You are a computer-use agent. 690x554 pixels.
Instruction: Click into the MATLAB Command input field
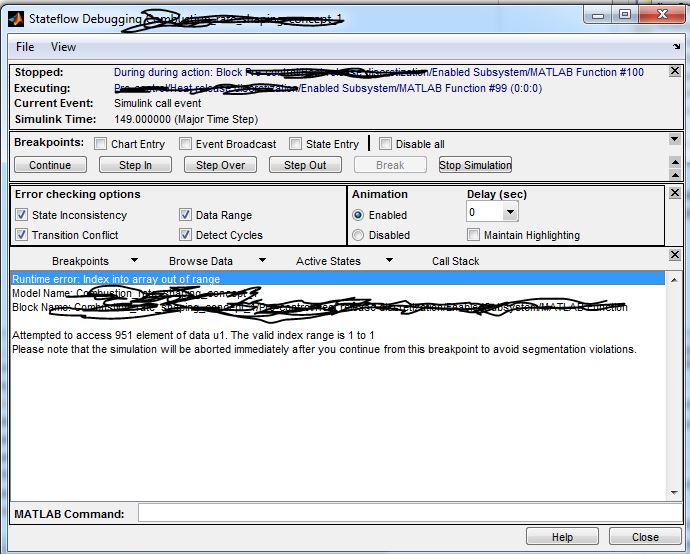(x=406, y=514)
